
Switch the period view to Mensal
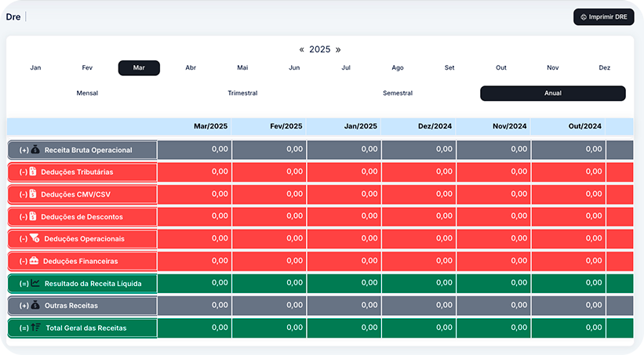click(87, 93)
